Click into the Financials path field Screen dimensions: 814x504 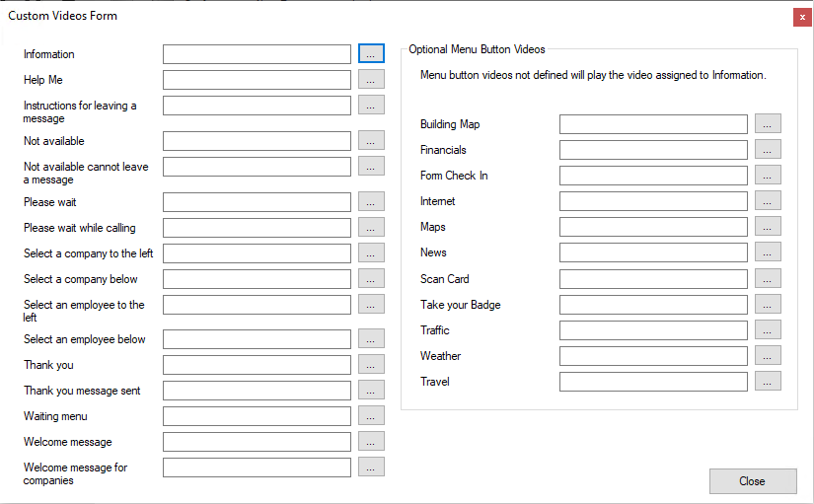tap(653, 150)
